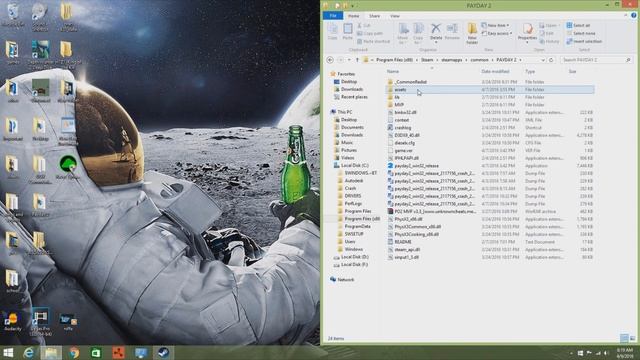This screenshot has width=640, height=360.
Task: Switch to large icons view in status bar
Action: click(632, 338)
